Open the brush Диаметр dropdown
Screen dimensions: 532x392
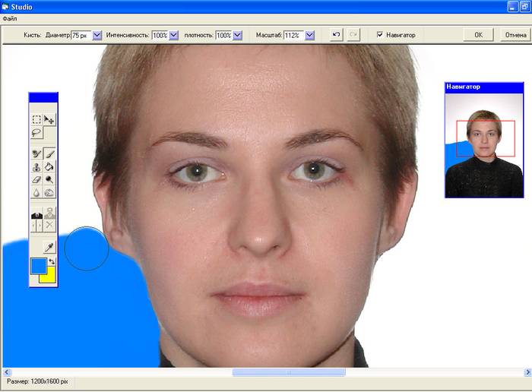point(97,35)
